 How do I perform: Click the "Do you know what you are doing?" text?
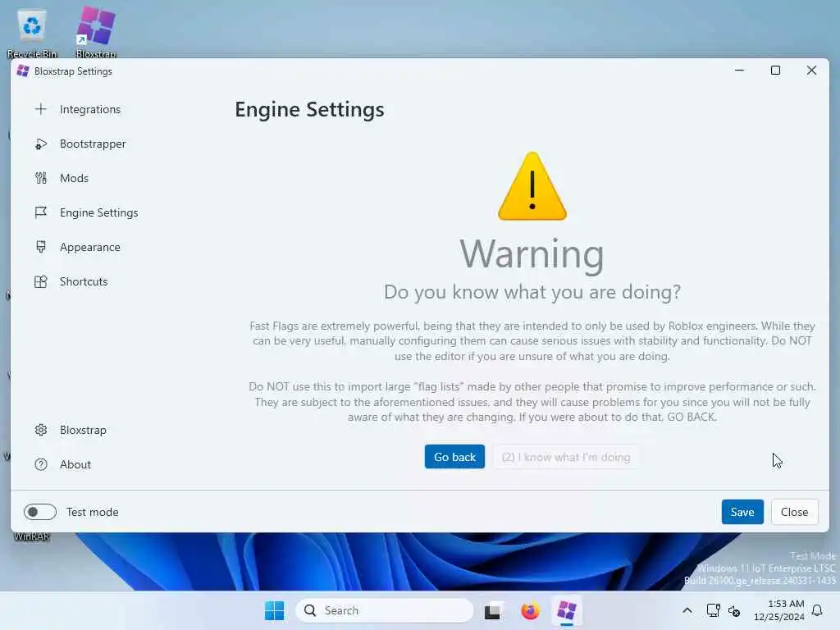tap(532, 292)
